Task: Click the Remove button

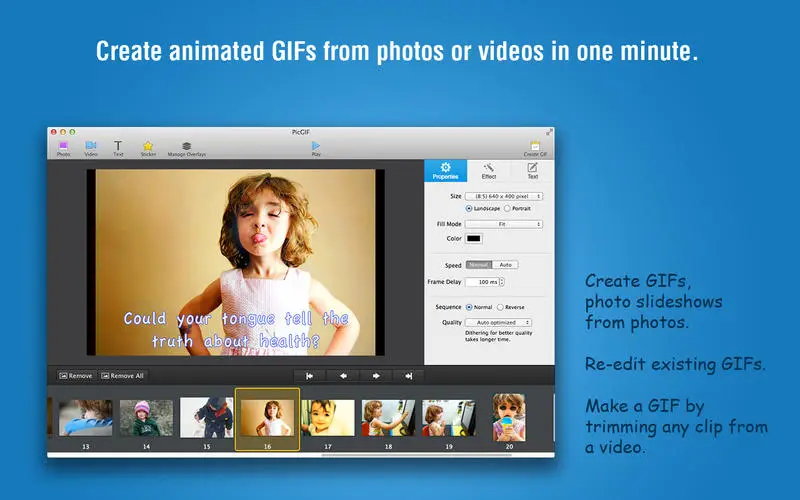Action: [x=76, y=376]
